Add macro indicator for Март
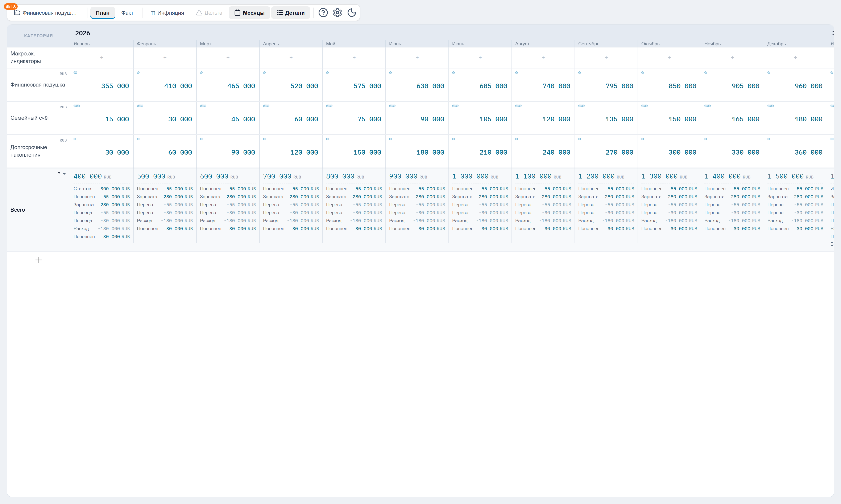The image size is (841, 504). [228, 58]
